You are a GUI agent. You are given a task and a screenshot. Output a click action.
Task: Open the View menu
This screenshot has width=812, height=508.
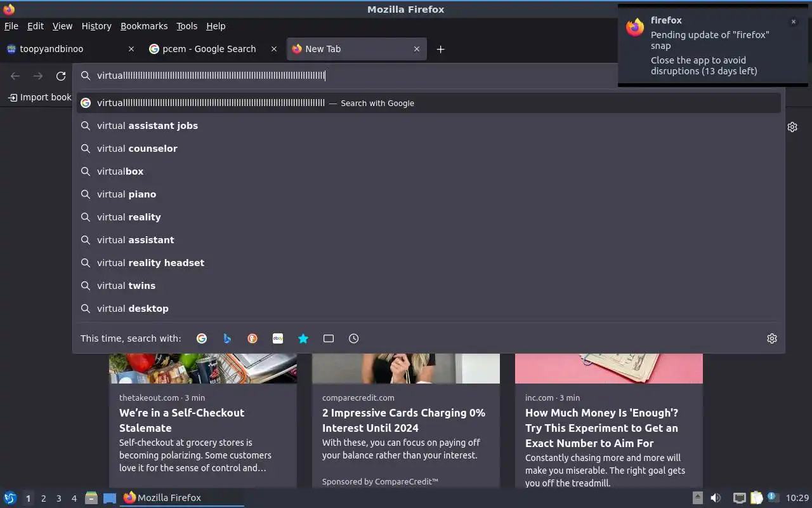[62, 26]
